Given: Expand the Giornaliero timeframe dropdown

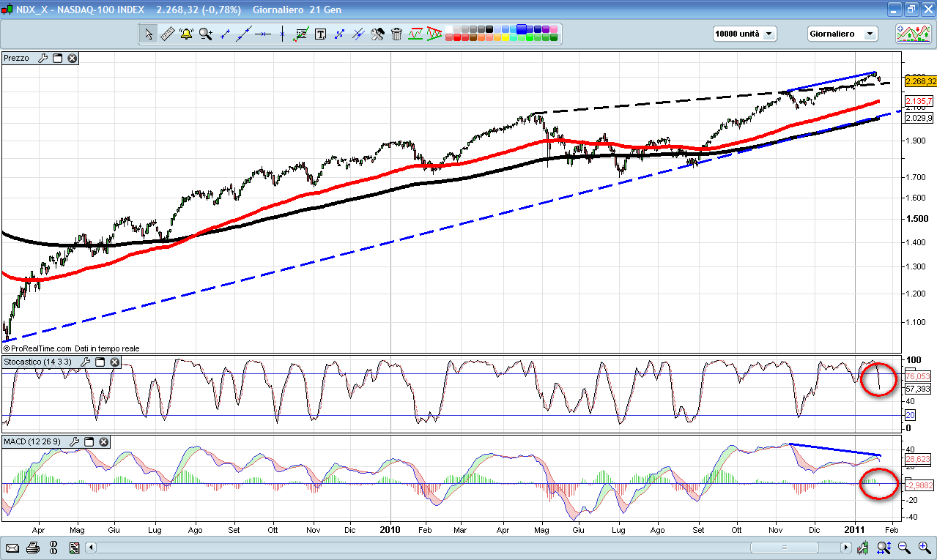Looking at the screenshot, I should (842, 34).
